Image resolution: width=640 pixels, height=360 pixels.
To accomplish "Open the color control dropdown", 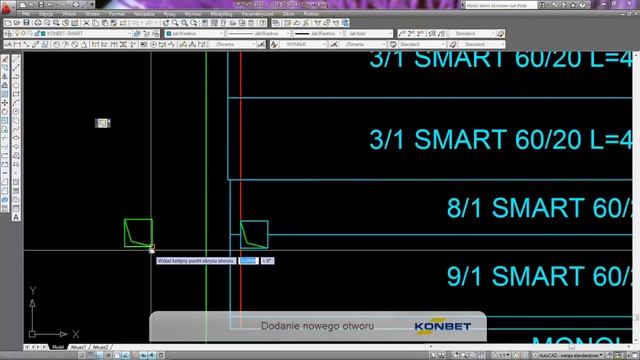I will tap(222, 33).
